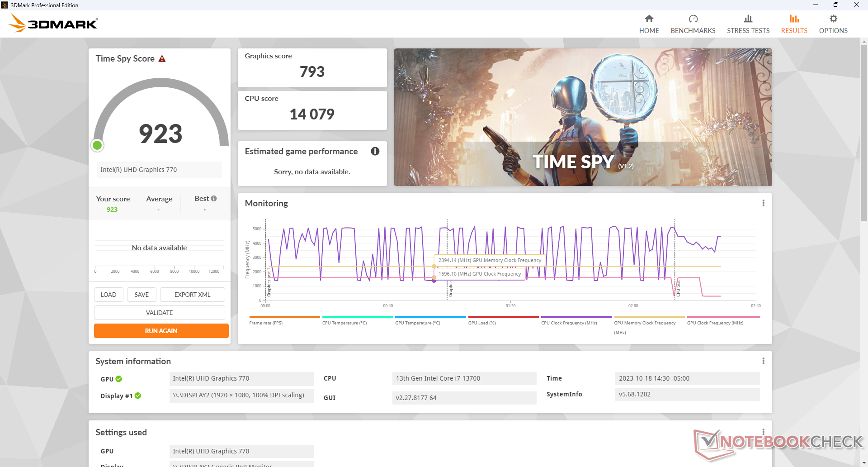Click the OPTIONS menu label
This screenshot has height=467, width=868.
click(x=833, y=31)
